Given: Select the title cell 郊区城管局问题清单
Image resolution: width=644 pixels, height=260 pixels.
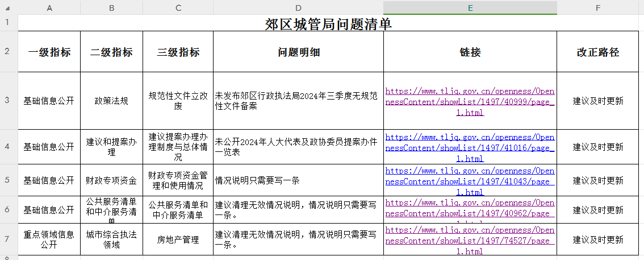Looking at the screenshot, I should click(328, 24).
